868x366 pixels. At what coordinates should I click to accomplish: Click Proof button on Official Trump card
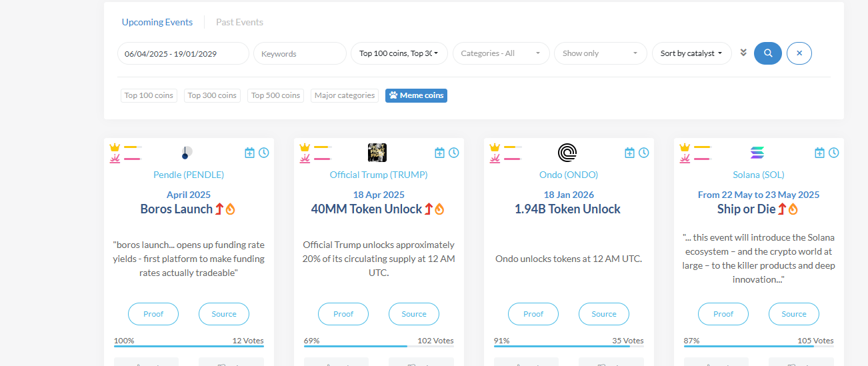coord(343,314)
